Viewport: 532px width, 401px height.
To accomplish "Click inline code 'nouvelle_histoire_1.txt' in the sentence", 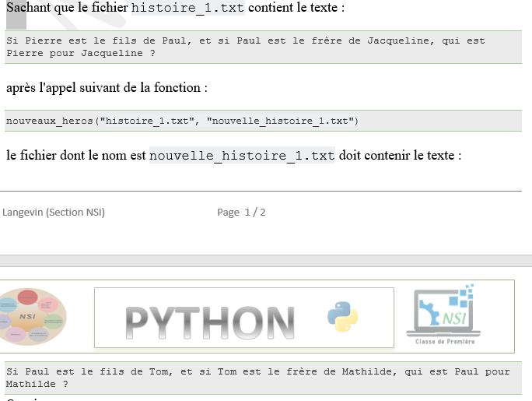I will pos(242,156).
